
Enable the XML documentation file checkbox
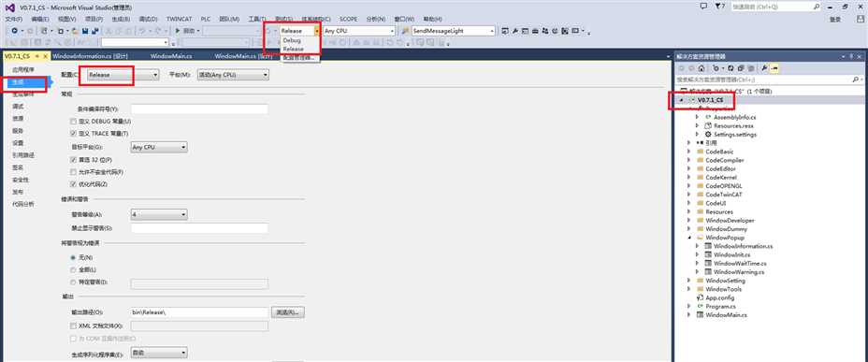pos(74,326)
